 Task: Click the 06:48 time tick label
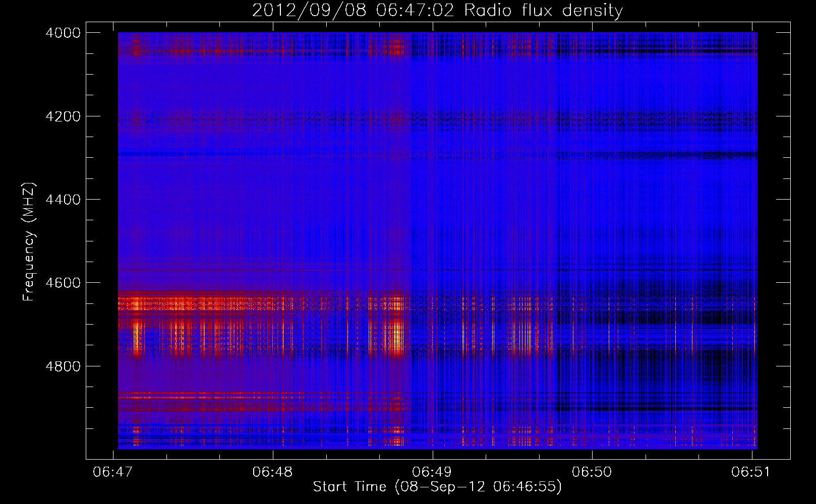click(x=273, y=472)
